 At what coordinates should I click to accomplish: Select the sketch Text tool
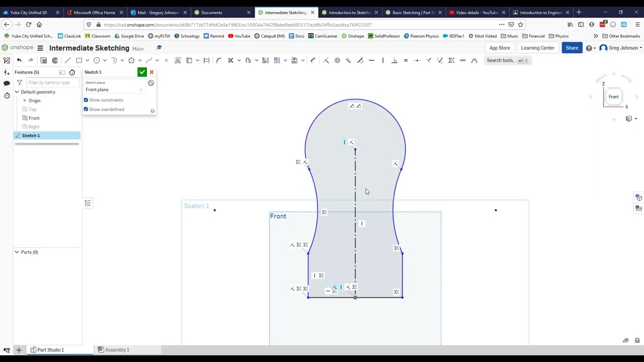click(x=178, y=60)
